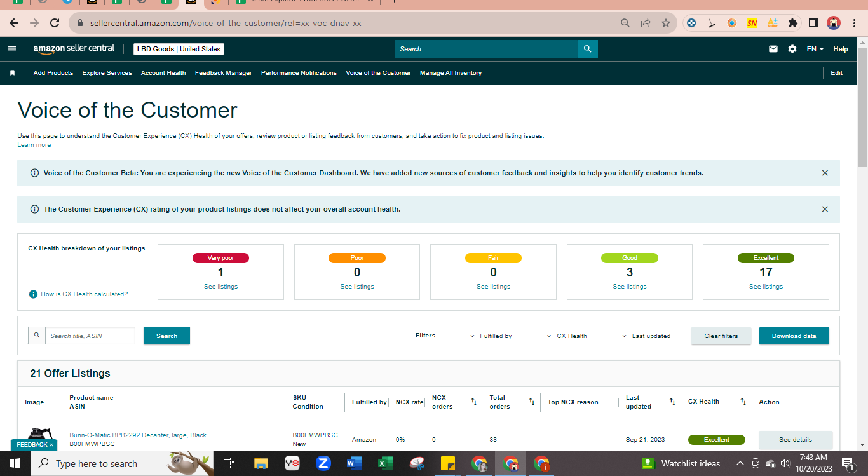The image size is (868, 476).
Task: Click Download data
Action: pos(794,336)
